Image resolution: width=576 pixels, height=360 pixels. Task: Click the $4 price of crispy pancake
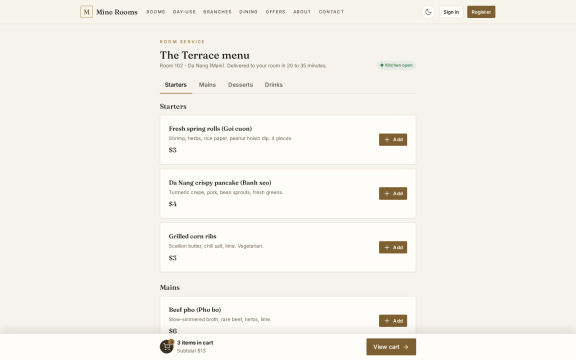click(x=172, y=204)
